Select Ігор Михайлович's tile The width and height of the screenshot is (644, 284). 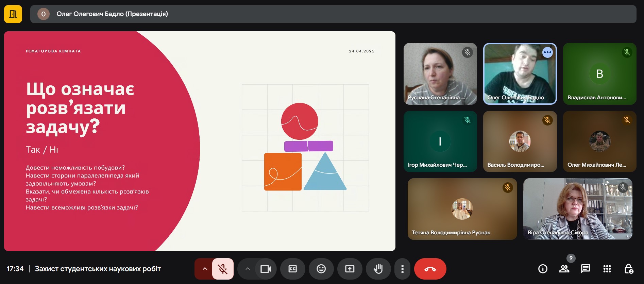click(440, 141)
